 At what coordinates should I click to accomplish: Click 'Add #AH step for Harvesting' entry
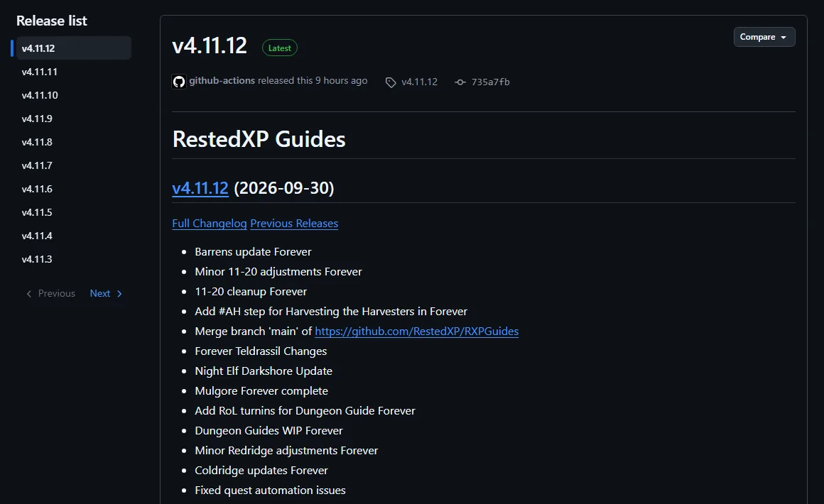coord(331,312)
